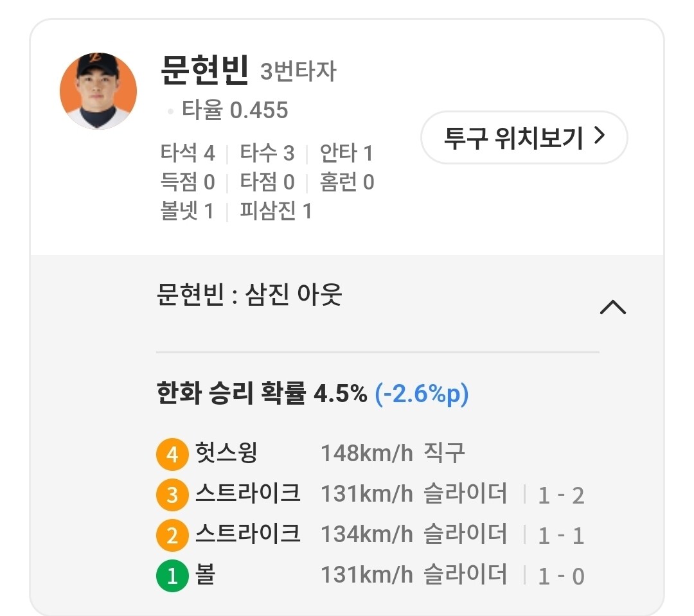Screen dimensions: 694x616
Task: Click the 타율 0.455 batting average text
Action: pyautogui.click(x=235, y=110)
